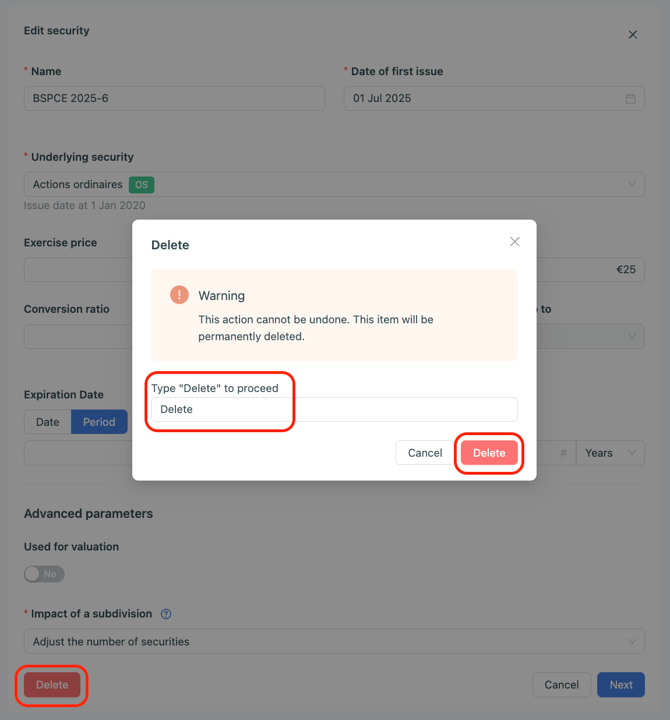Expand the Impact of a subdivision dropdown
670x720 pixels.
632,641
